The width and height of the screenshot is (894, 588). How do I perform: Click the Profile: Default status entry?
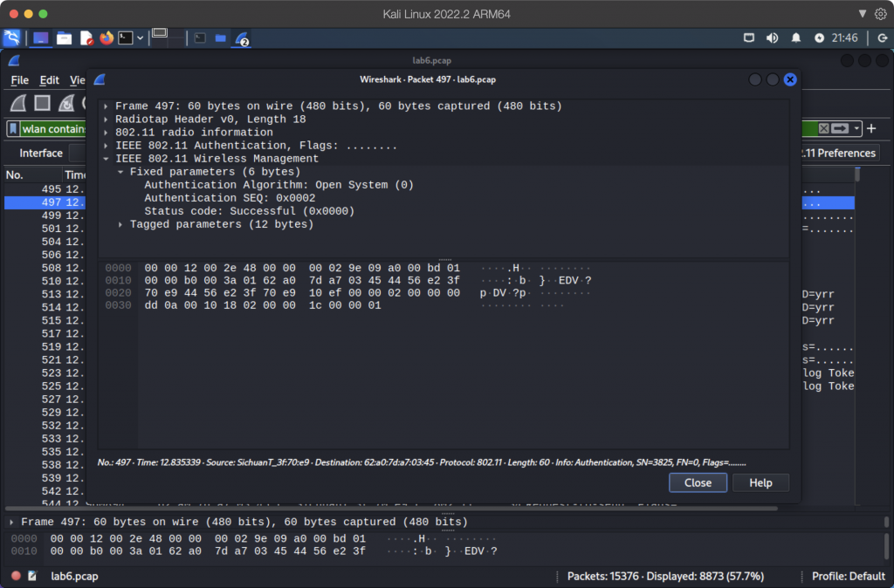[849, 576]
